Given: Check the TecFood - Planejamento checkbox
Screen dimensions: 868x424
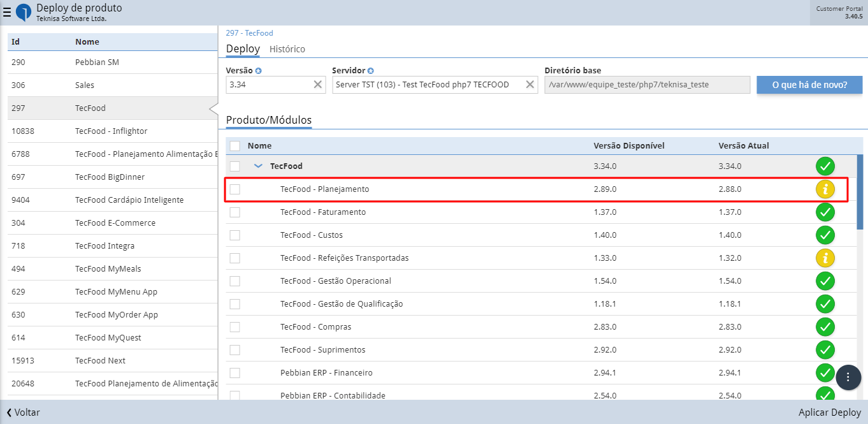Looking at the screenshot, I should click(x=235, y=189).
